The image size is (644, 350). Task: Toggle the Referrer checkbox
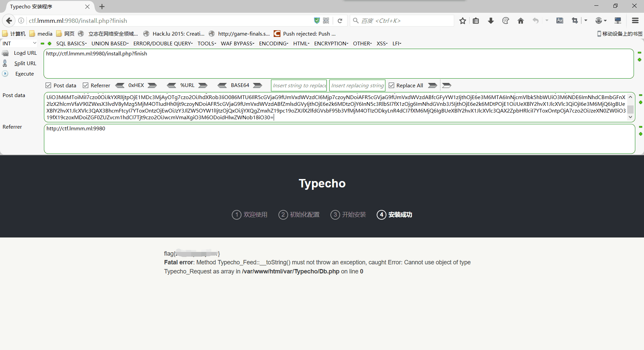(x=86, y=85)
